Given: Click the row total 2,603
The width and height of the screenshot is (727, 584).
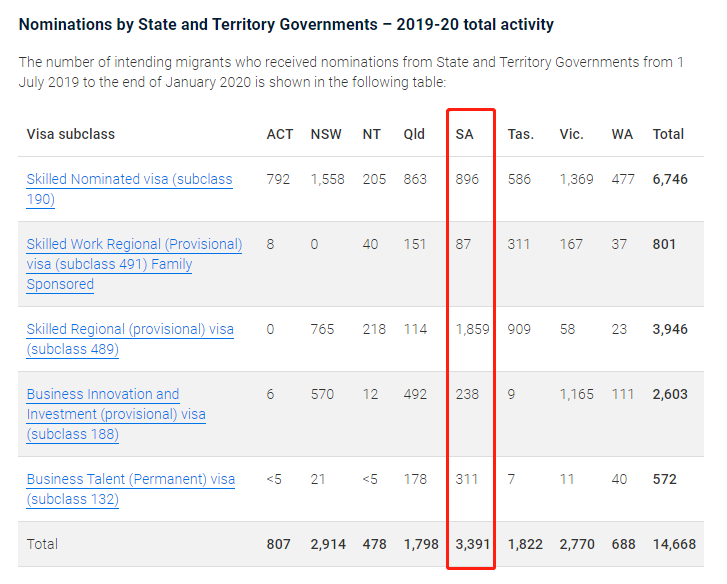Looking at the screenshot, I should (x=670, y=394).
